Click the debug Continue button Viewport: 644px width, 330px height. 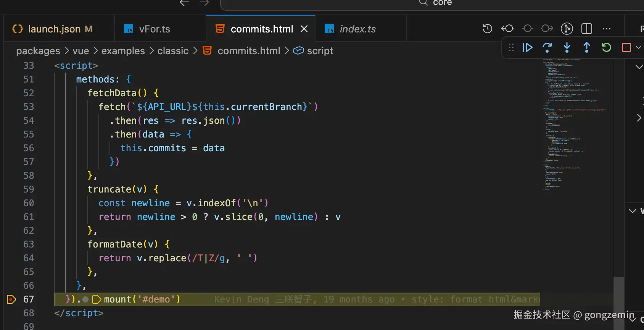[x=527, y=48]
